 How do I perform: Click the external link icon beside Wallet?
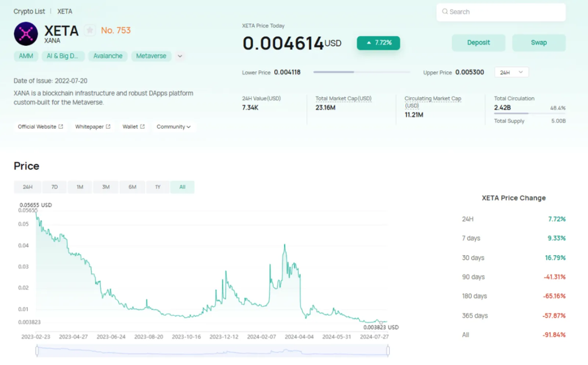[142, 126]
